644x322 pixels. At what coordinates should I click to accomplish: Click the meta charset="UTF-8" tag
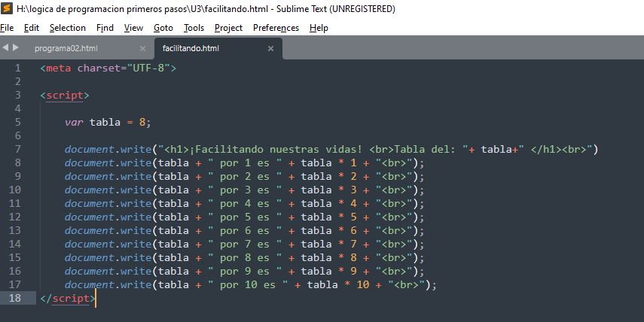108,68
